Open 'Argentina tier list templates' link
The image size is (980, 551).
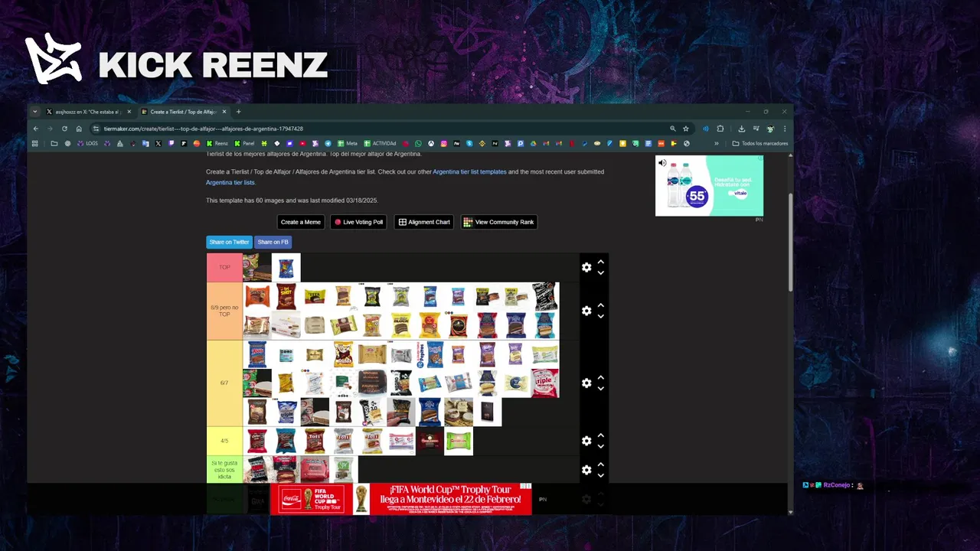pos(469,171)
